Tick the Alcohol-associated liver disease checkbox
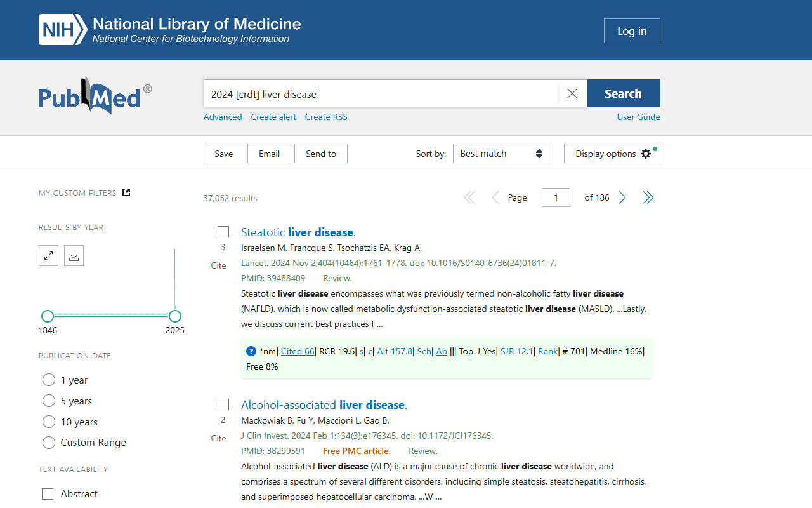 click(x=223, y=404)
